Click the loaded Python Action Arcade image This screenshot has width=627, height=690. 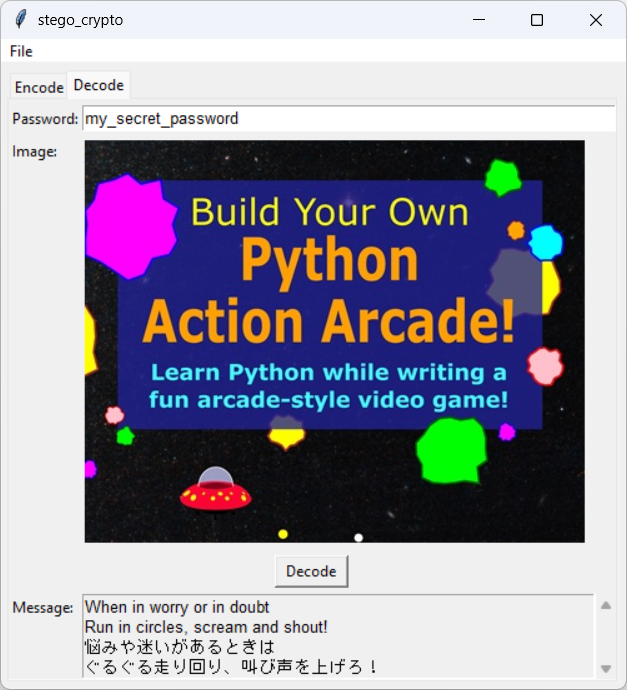(x=335, y=341)
